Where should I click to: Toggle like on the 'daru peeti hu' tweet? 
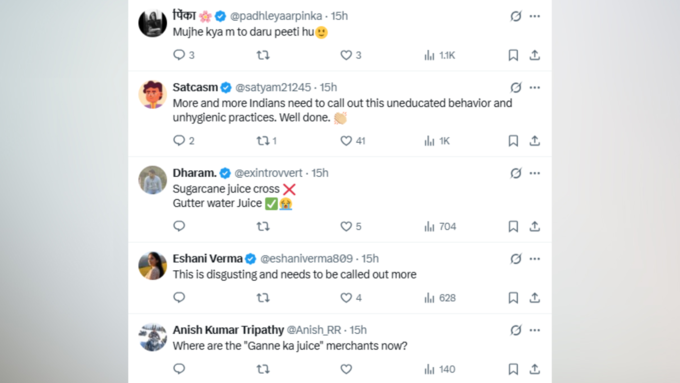pyautogui.click(x=346, y=55)
